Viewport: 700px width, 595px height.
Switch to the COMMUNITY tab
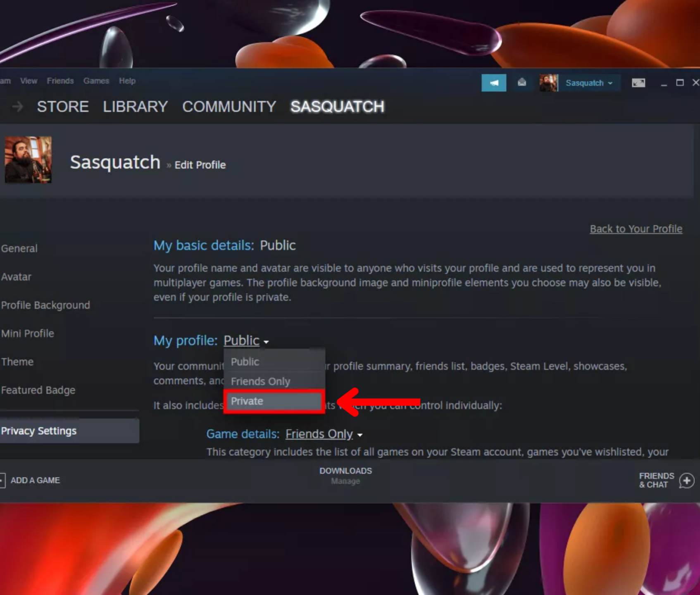click(229, 107)
